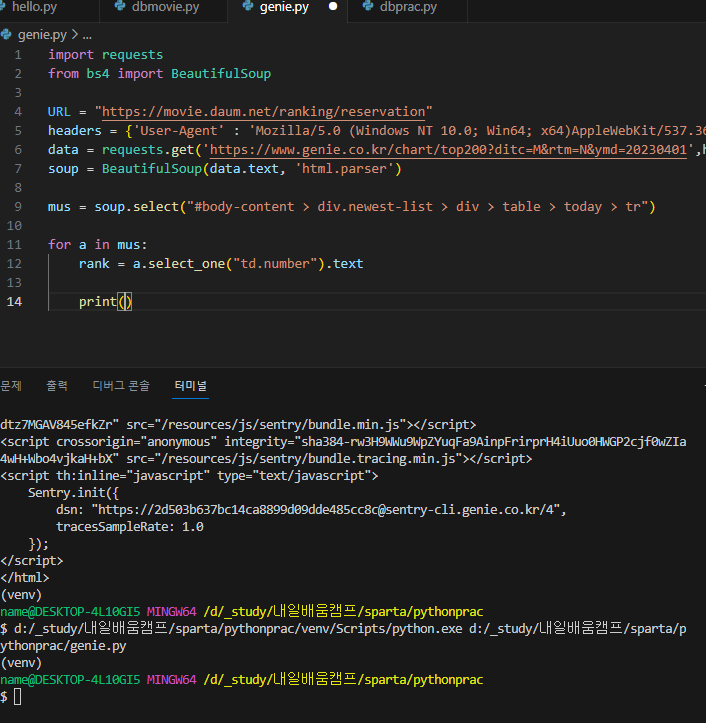Click the genie.py breadcrumb item
The width and height of the screenshot is (706, 723).
[x=42, y=35]
